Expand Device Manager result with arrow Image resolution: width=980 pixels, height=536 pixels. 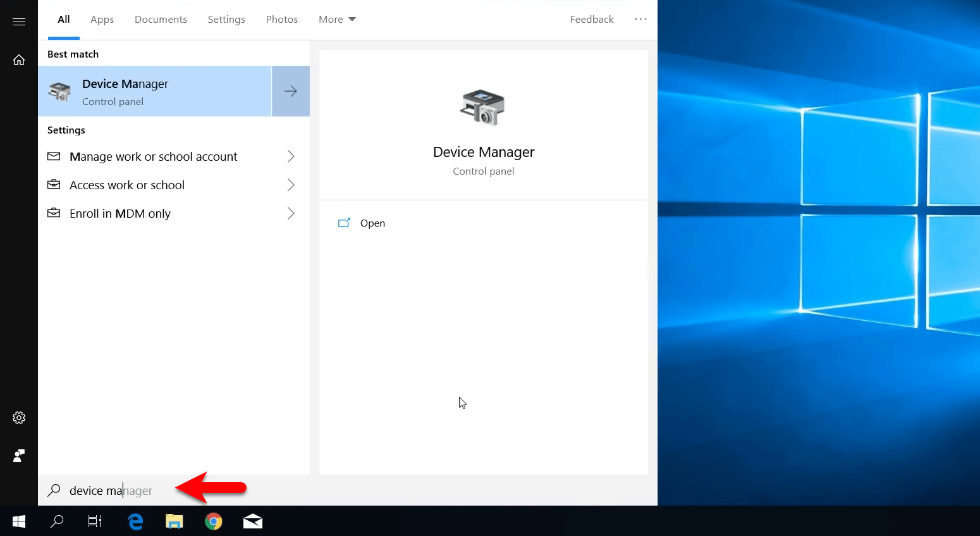coord(291,91)
